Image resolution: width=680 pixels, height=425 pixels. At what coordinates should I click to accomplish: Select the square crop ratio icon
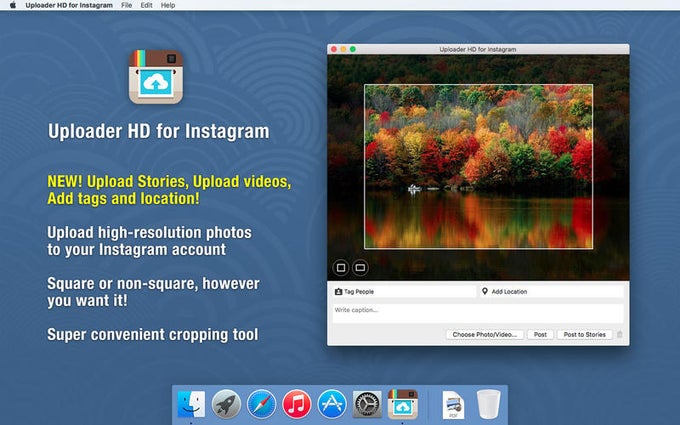tap(341, 268)
